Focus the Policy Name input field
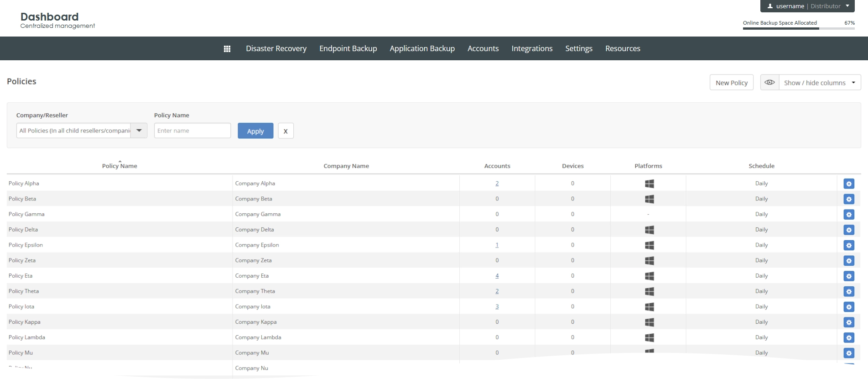Screen dimensions: 868x379 (x=192, y=131)
